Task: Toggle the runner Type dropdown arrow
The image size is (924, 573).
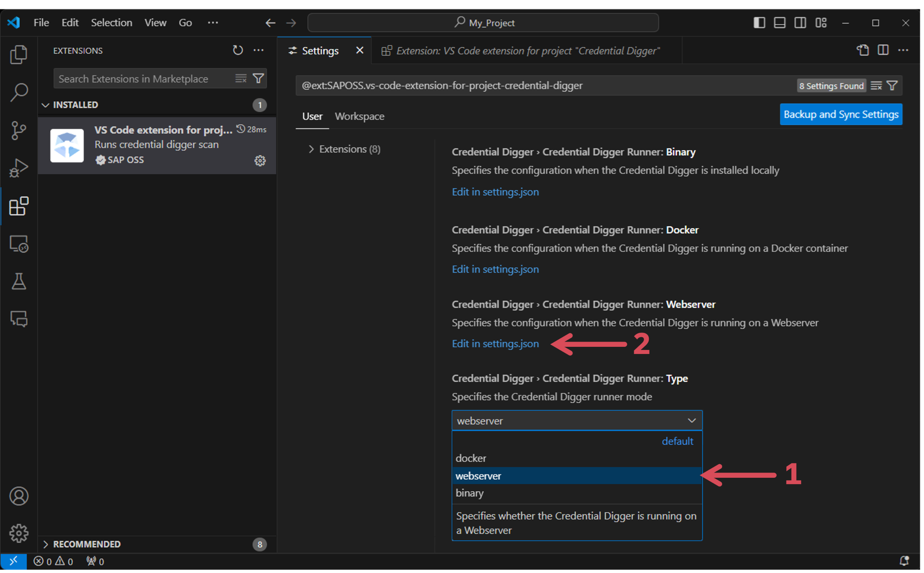Action: pos(692,420)
